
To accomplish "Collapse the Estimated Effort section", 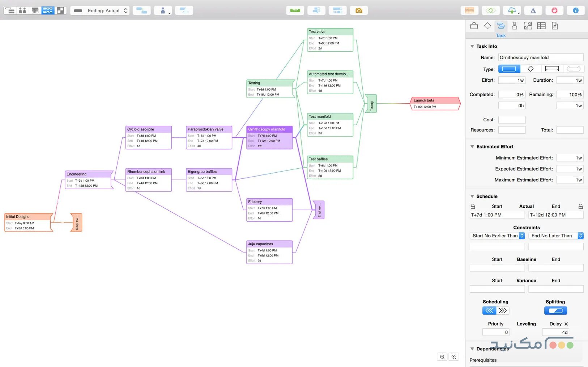I will (x=472, y=147).
